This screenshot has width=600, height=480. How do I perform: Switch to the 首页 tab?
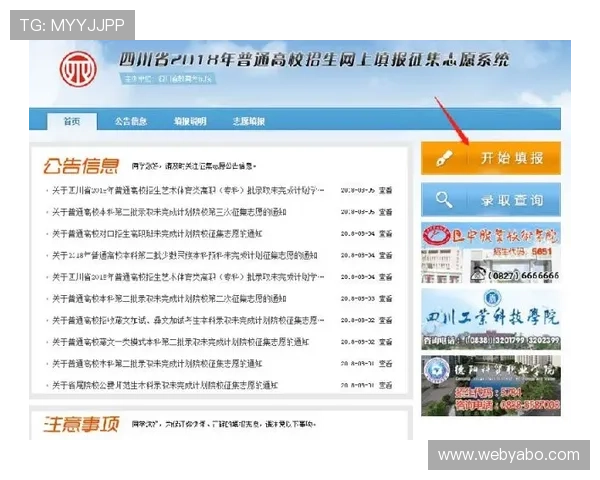coord(72,121)
